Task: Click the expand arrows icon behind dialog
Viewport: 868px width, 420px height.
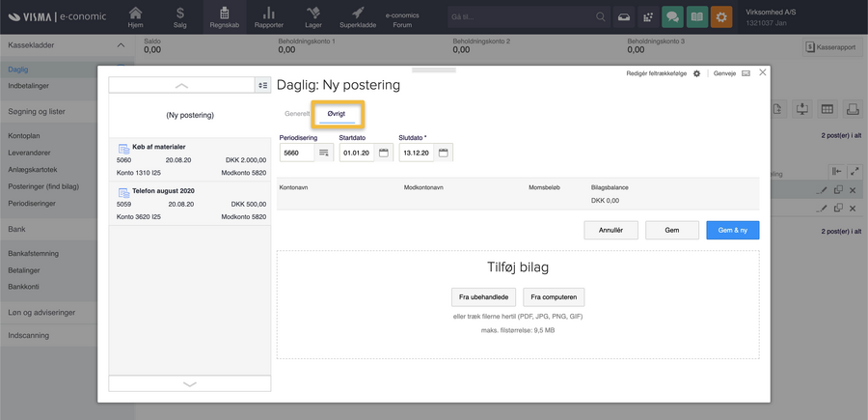Action: point(855,172)
